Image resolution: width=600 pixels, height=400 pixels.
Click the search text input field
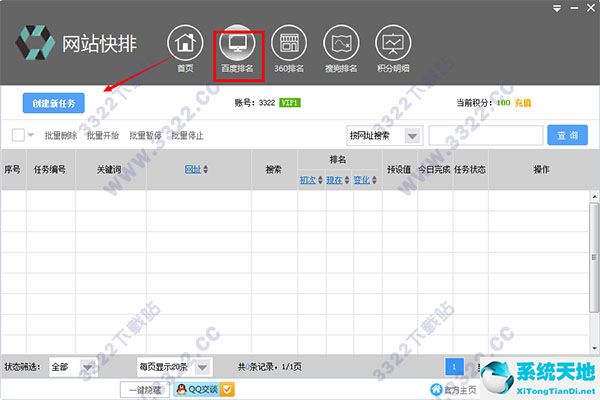point(486,136)
